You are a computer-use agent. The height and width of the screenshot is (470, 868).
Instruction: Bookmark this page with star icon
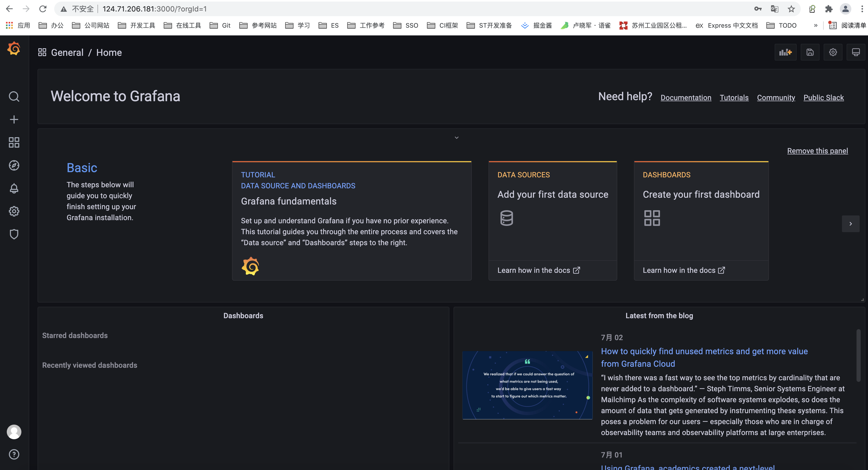[791, 9]
